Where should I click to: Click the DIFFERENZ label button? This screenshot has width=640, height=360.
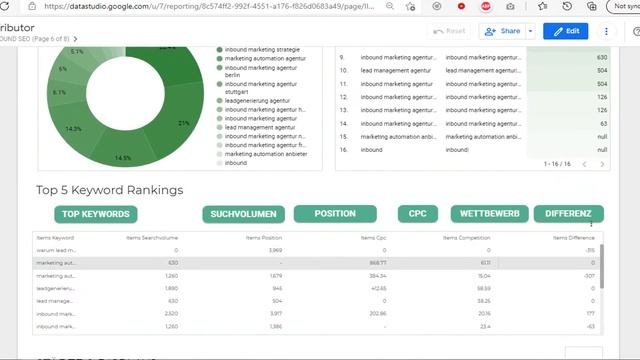(568, 214)
